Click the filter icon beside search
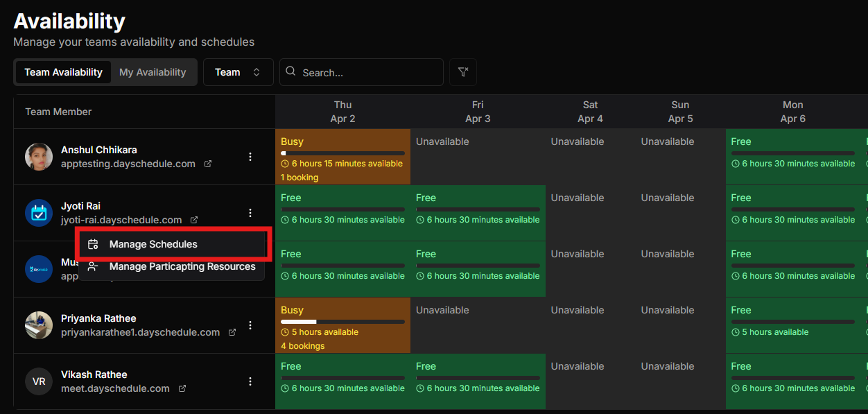The height and width of the screenshot is (414, 868). (463, 72)
